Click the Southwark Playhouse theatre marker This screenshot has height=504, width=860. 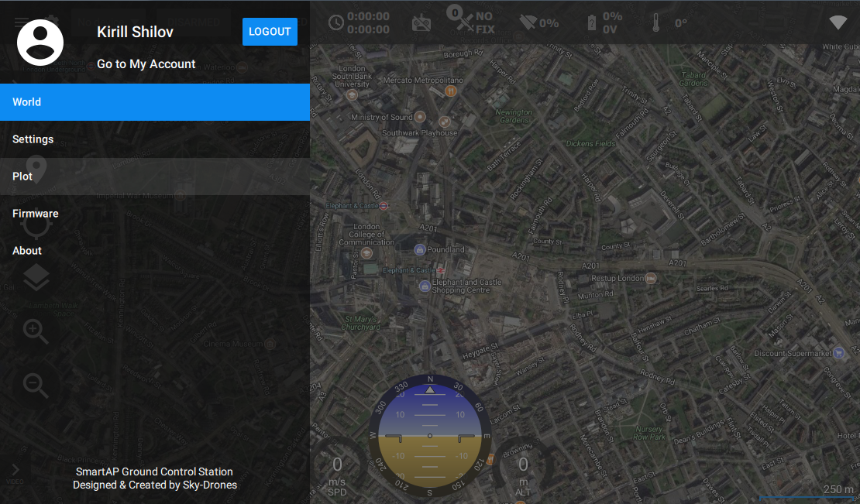[445, 122]
